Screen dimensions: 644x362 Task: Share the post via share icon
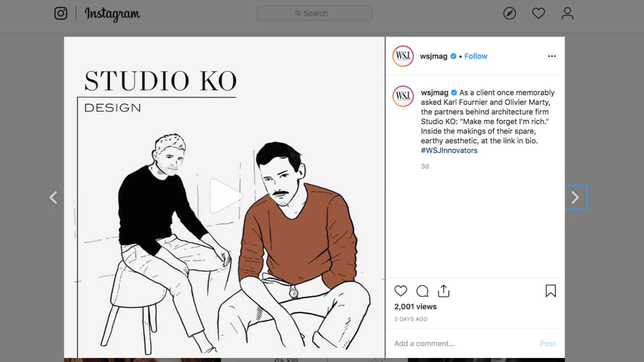[443, 291]
